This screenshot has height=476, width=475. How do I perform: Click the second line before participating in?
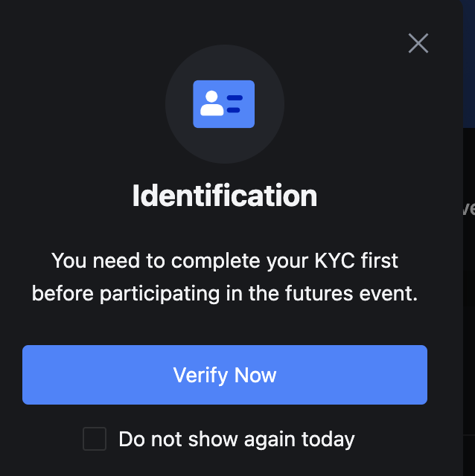225,294
